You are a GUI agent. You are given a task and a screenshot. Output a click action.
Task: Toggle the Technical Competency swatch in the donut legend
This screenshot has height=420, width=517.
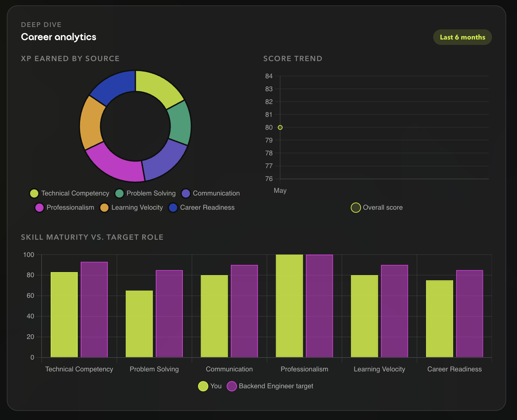tap(34, 193)
